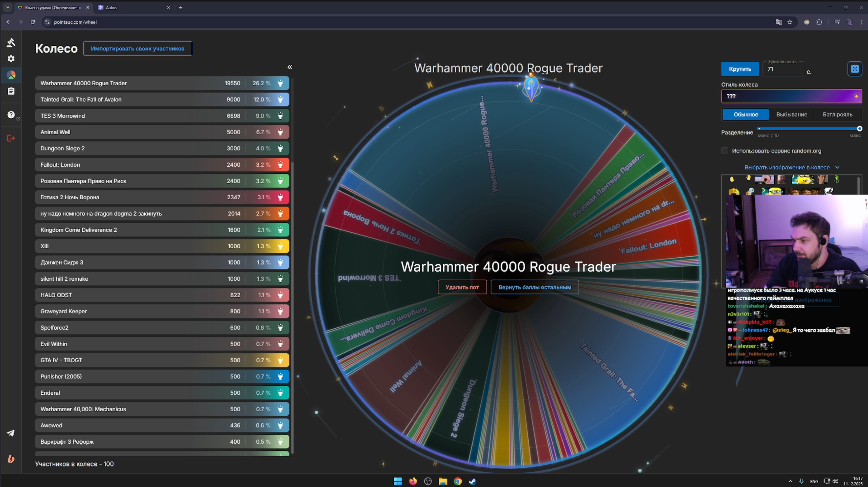Click the red logout icon
This screenshot has width=868, height=487.
click(11, 138)
